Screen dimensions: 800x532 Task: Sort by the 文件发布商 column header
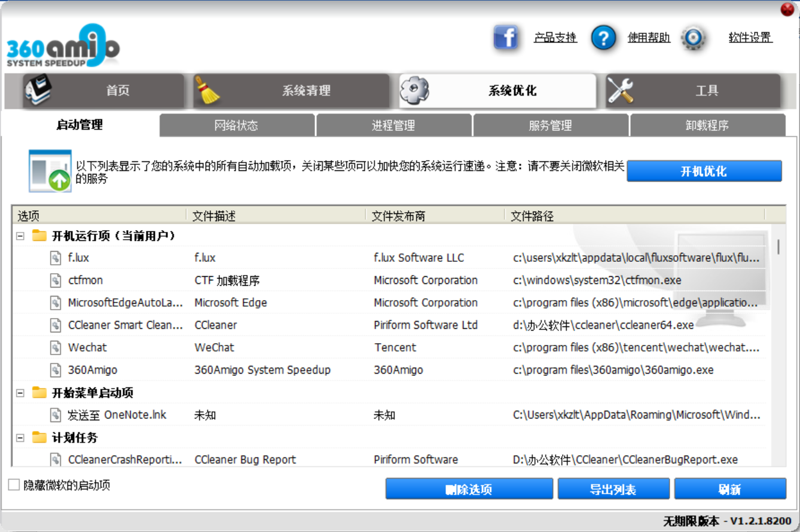pyautogui.click(x=435, y=216)
